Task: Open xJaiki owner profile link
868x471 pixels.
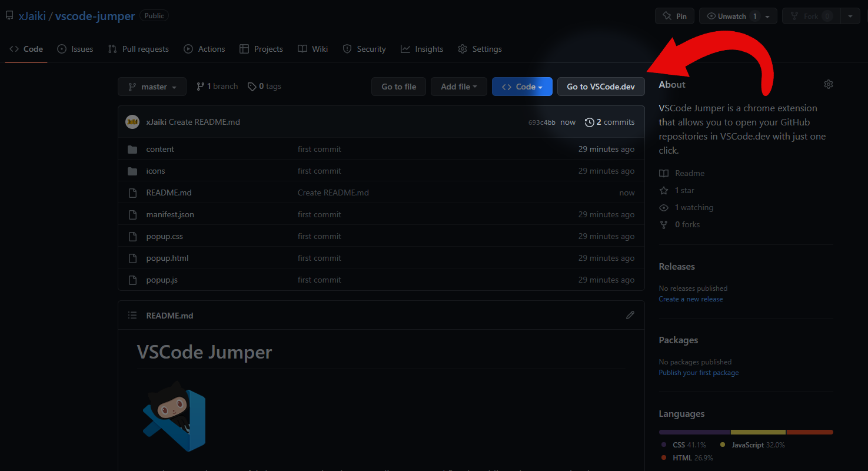Action: (x=32, y=16)
